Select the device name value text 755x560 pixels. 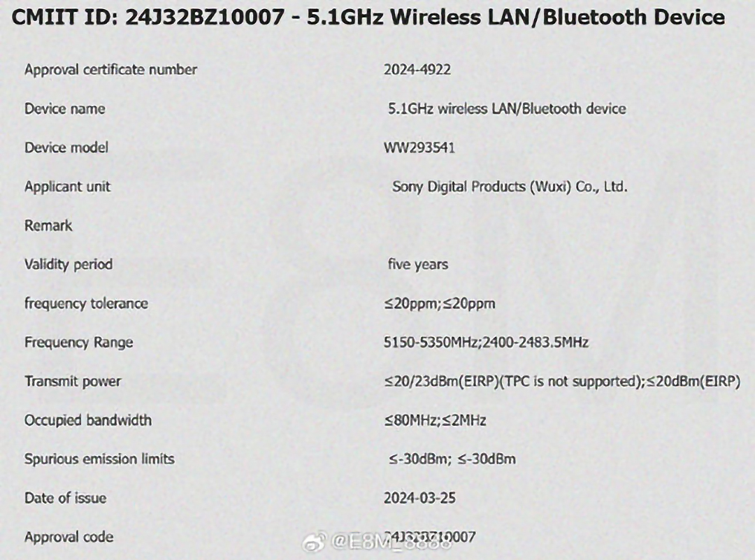(x=507, y=109)
